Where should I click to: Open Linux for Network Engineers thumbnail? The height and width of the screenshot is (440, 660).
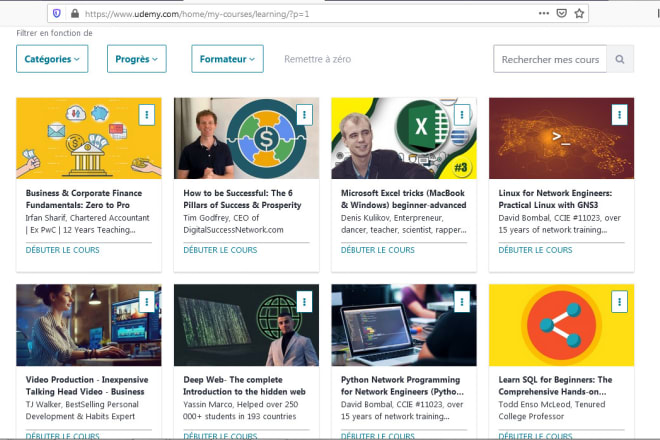[562, 138]
